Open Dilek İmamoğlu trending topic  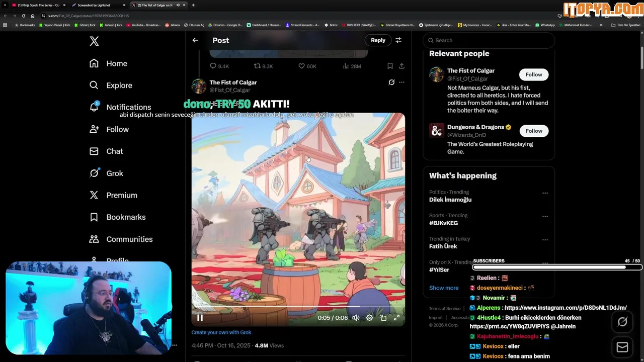point(450,200)
